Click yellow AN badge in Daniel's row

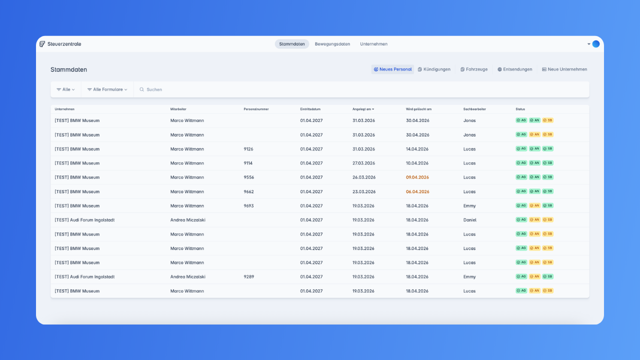coord(534,220)
